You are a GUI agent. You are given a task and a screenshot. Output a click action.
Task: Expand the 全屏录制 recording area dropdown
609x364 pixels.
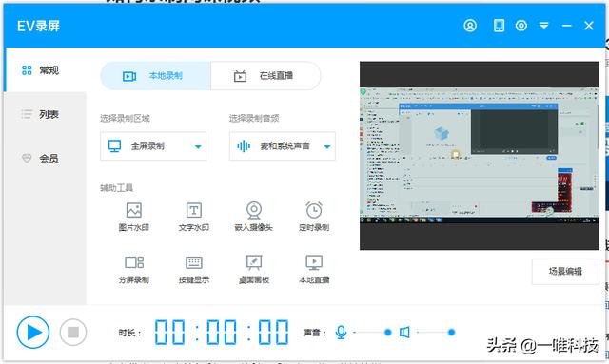point(153,146)
